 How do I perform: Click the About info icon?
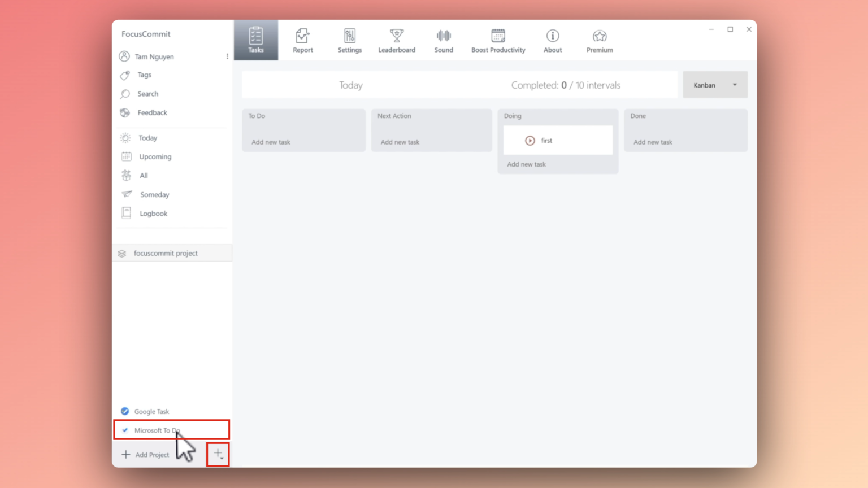tap(553, 36)
